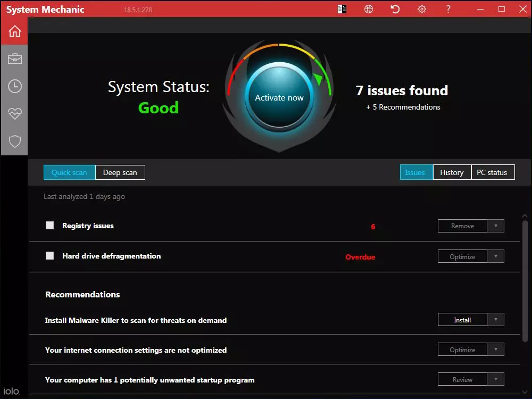This screenshot has width=532, height=399.
Task: Click the news panel icon in title bar
Action: [342, 9]
